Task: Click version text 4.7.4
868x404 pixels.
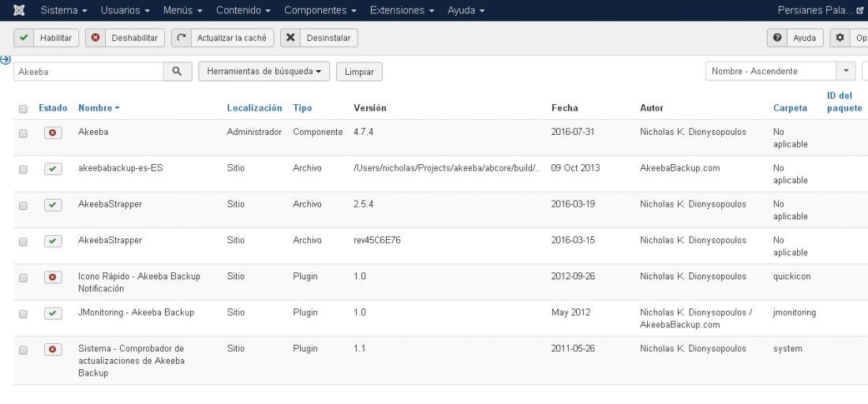Action: pyautogui.click(x=363, y=132)
